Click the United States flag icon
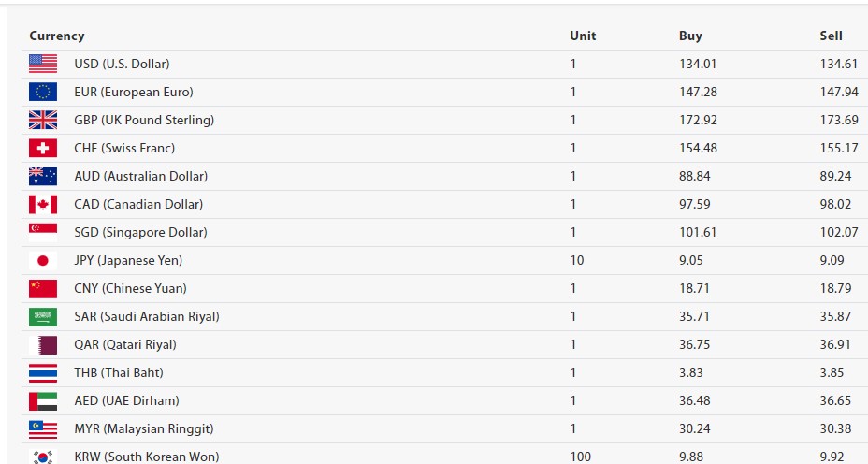 43,64
